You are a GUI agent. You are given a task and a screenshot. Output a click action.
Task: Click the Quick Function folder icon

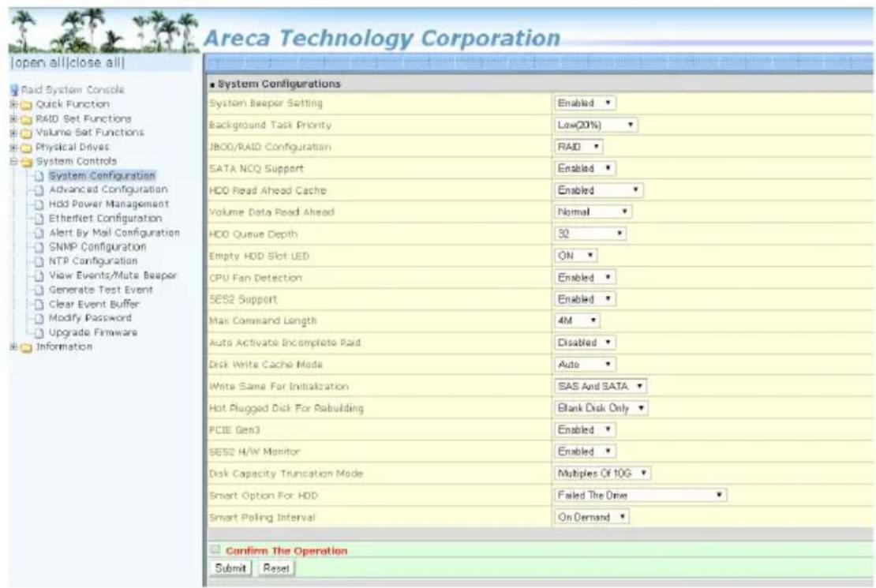pyautogui.click(x=26, y=104)
